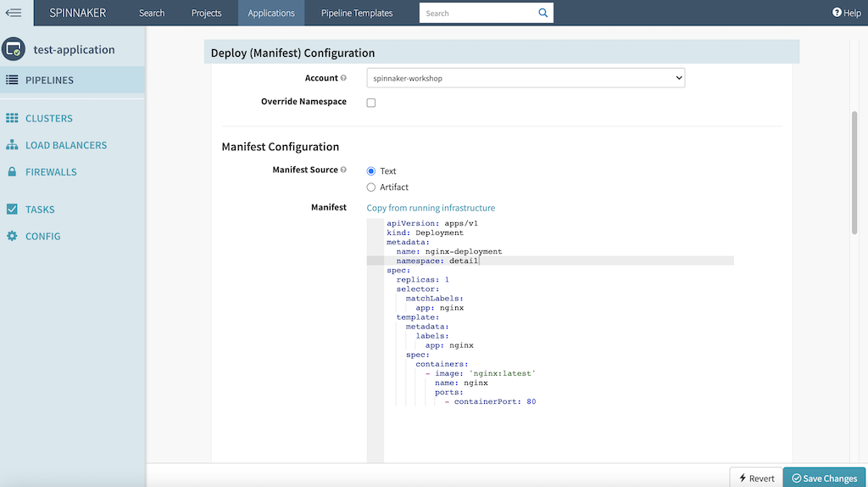
Task: Click the Help question mark icon
Action: click(x=837, y=12)
